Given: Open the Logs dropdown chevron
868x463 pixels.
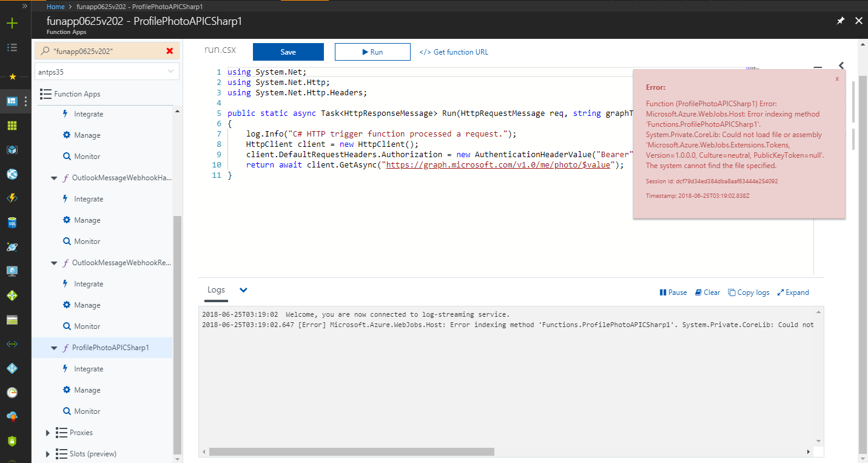Looking at the screenshot, I should click(243, 290).
